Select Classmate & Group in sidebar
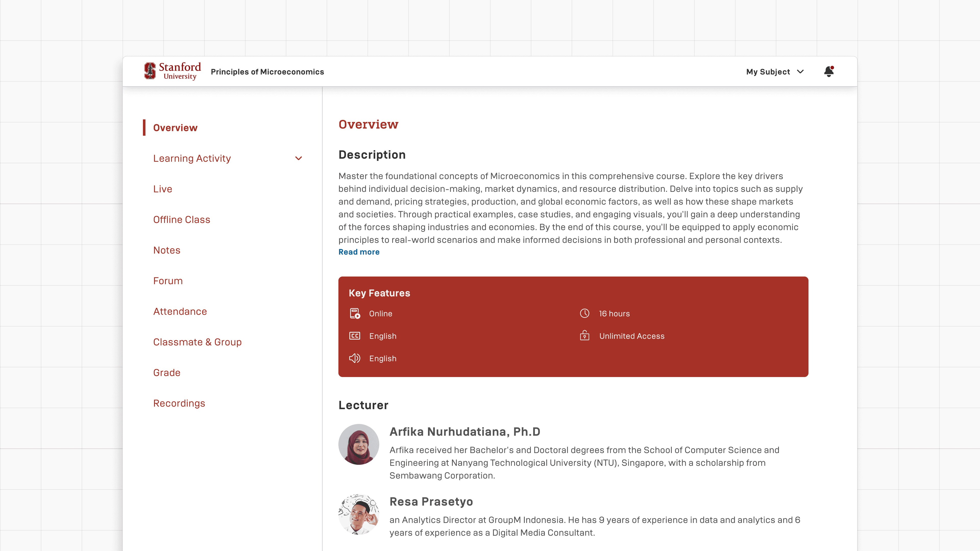 click(x=197, y=342)
